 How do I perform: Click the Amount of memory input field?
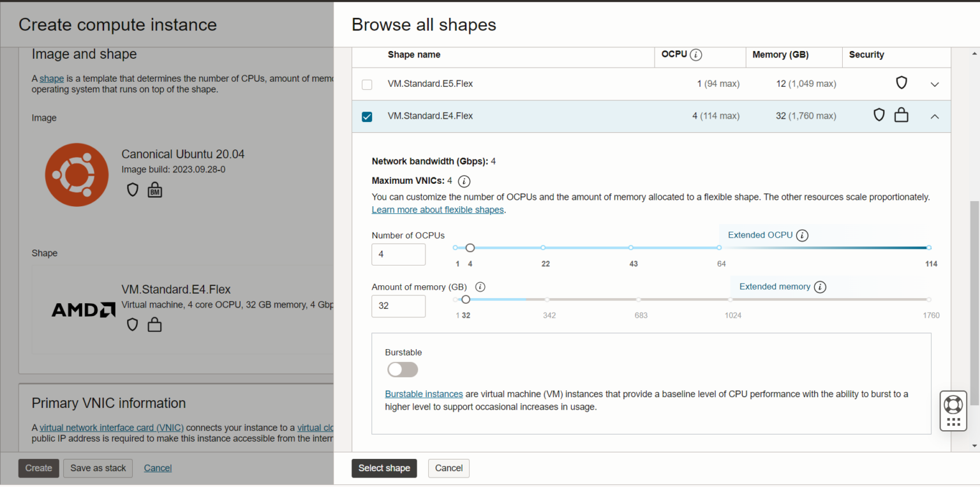[x=399, y=306]
